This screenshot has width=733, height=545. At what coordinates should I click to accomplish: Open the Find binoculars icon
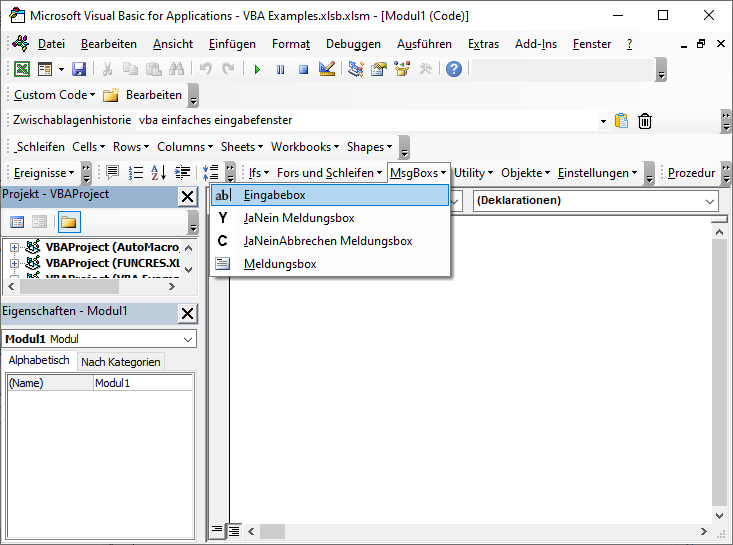click(x=176, y=69)
